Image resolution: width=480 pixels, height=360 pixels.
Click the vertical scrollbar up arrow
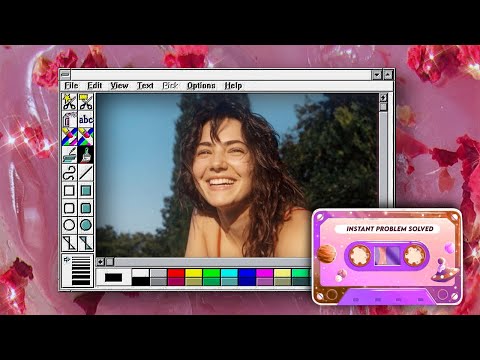point(383,98)
